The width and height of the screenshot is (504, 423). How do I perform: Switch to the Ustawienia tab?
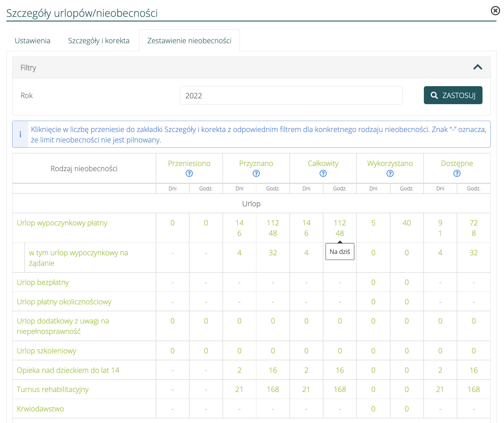tap(33, 41)
